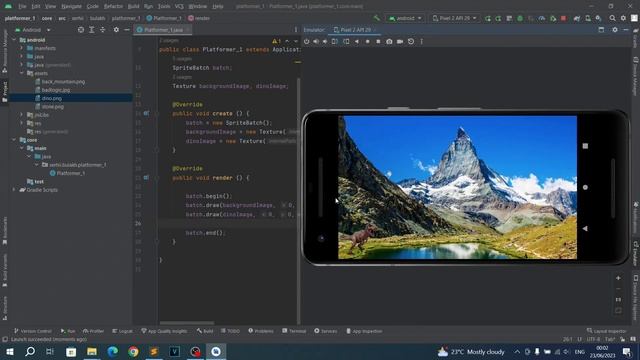Rotate the emulator left
This screenshot has width=640, height=360.
click(335, 41)
